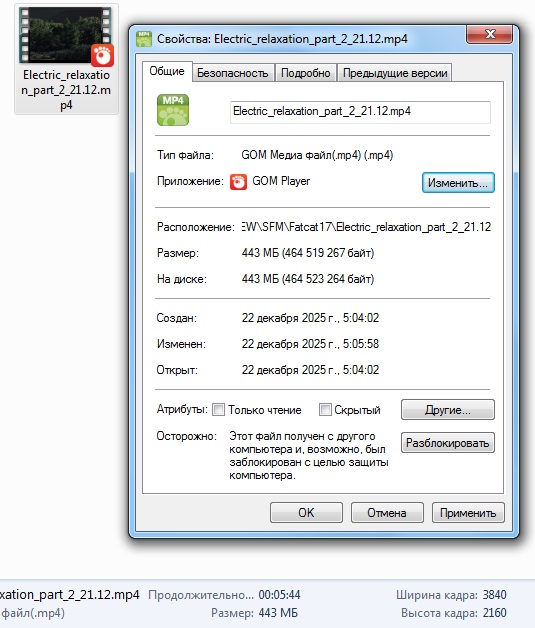
Task: Click the green MP4 icon in title bar
Action: click(144, 39)
